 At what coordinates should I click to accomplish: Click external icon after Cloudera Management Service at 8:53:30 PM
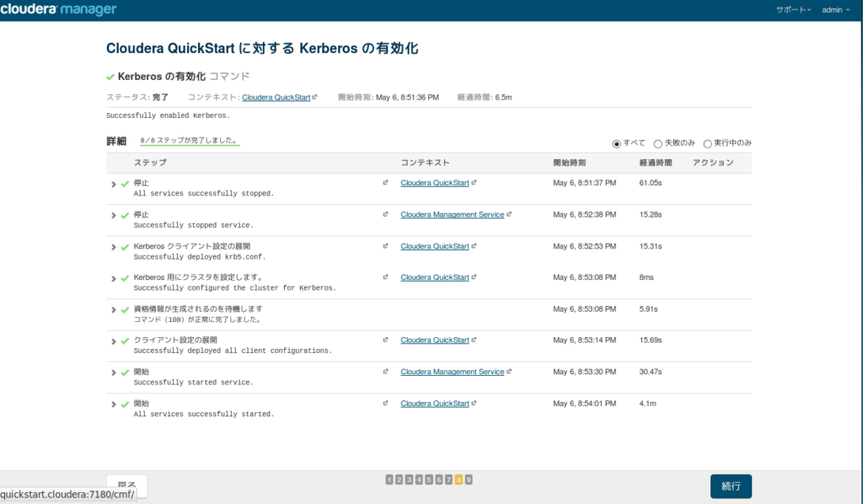point(509,372)
